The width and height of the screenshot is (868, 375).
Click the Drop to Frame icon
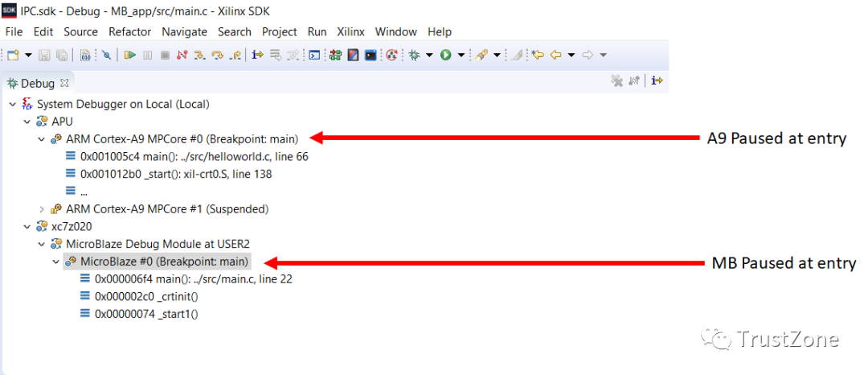point(275,55)
